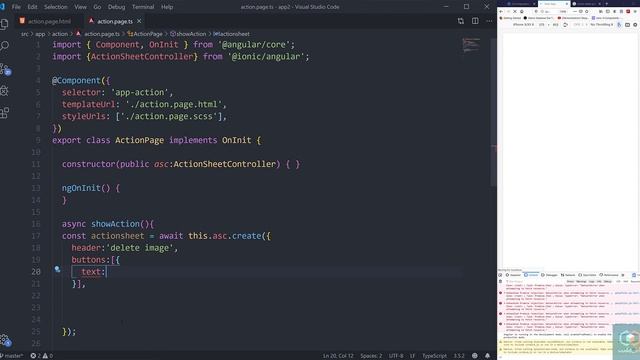Open new tab in Firefox window
Screen dimensions: 640x360
607,4
